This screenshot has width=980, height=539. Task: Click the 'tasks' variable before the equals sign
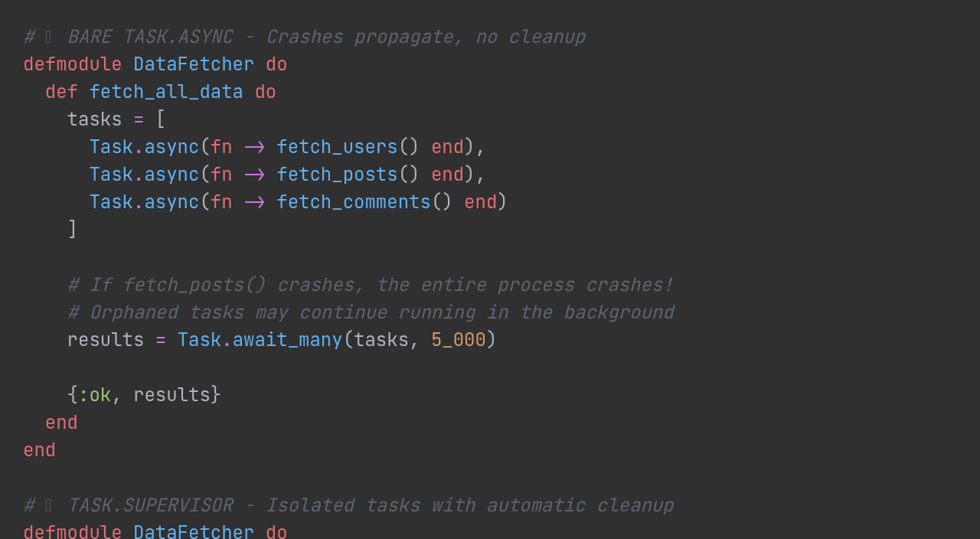(94, 119)
